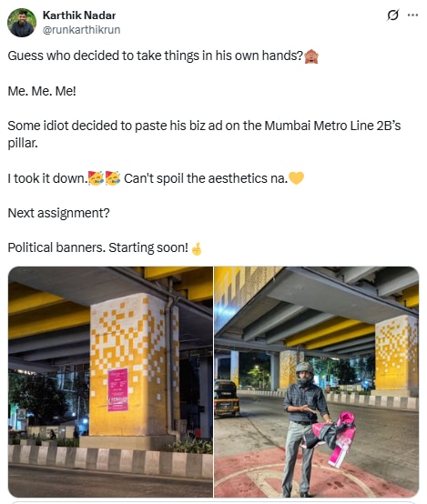Image resolution: width=427 pixels, height=504 pixels.
Task: Click the "Next assignment?" line
Action: [x=58, y=213]
